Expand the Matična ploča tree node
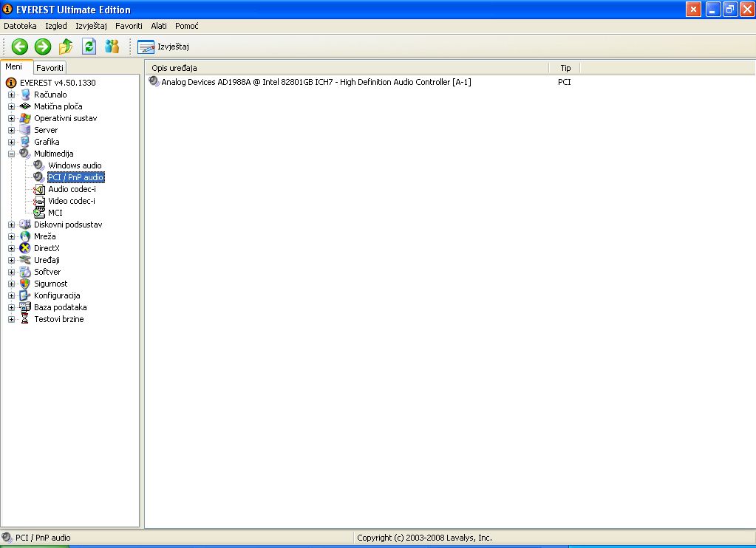Screen dimensions: 756x548 click(x=12, y=106)
